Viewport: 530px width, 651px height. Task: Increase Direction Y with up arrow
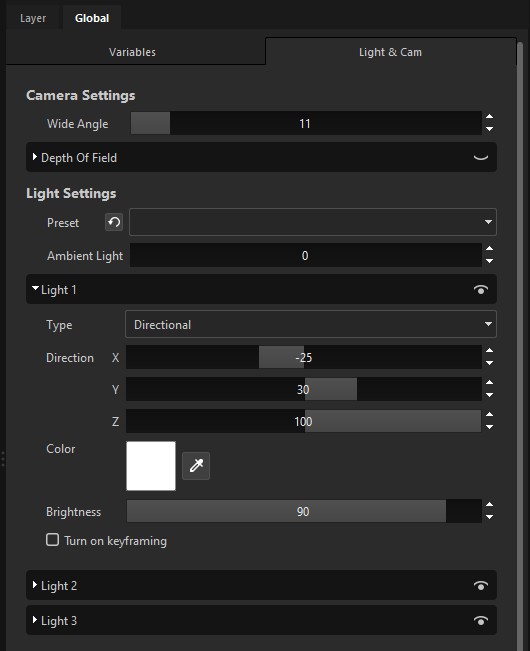pos(489,382)
